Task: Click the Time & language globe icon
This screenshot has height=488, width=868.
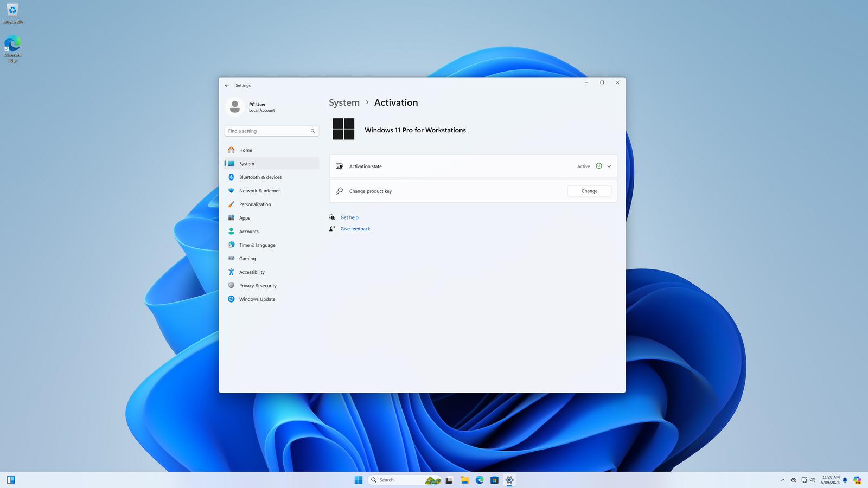Action: (x=231, y=245)
